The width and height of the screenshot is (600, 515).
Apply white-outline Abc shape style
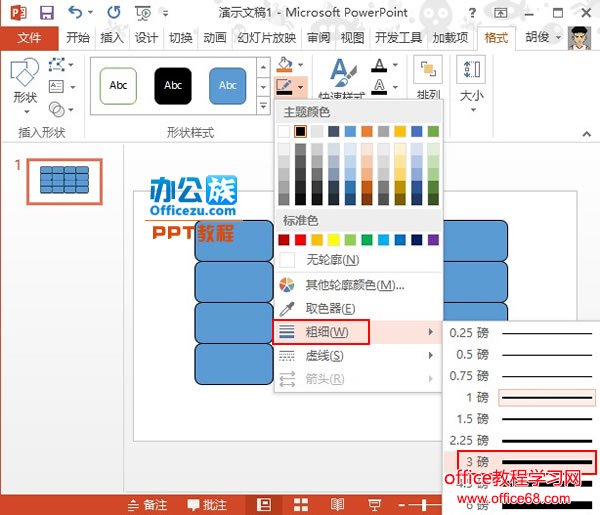click(x=118, y=86)
